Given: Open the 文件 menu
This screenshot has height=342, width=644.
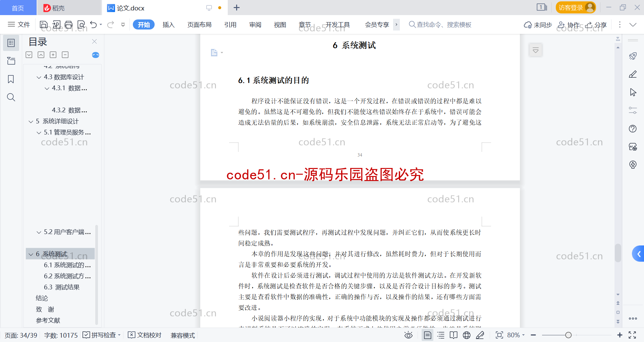Looking at the screenshot, I should (19, 24).
